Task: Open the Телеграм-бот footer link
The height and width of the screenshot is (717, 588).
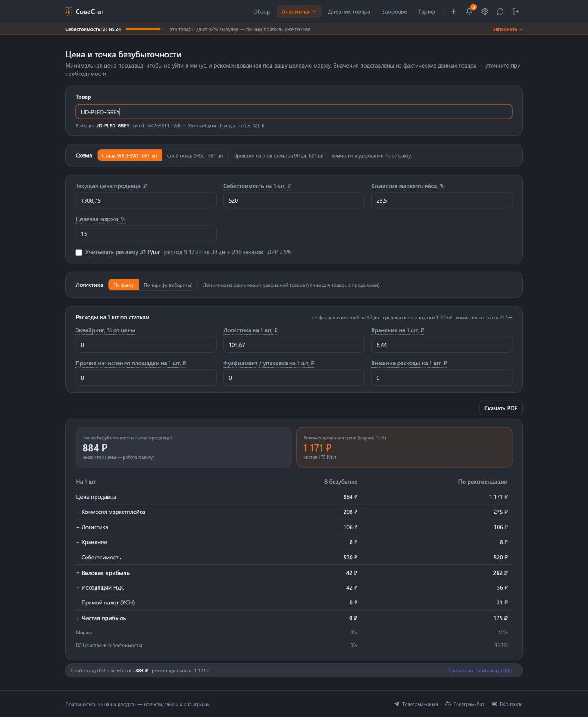Action: (464, 704)
